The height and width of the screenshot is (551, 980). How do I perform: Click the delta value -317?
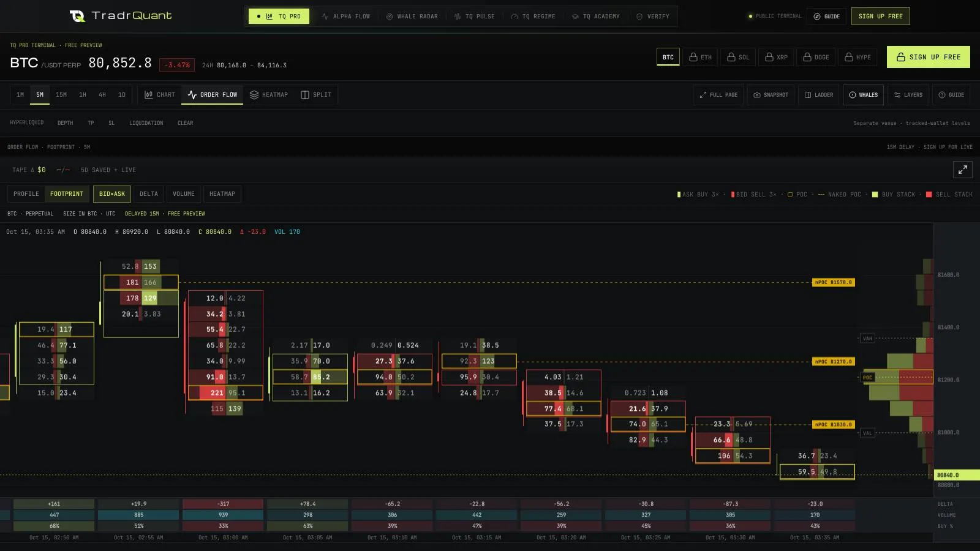223,504
